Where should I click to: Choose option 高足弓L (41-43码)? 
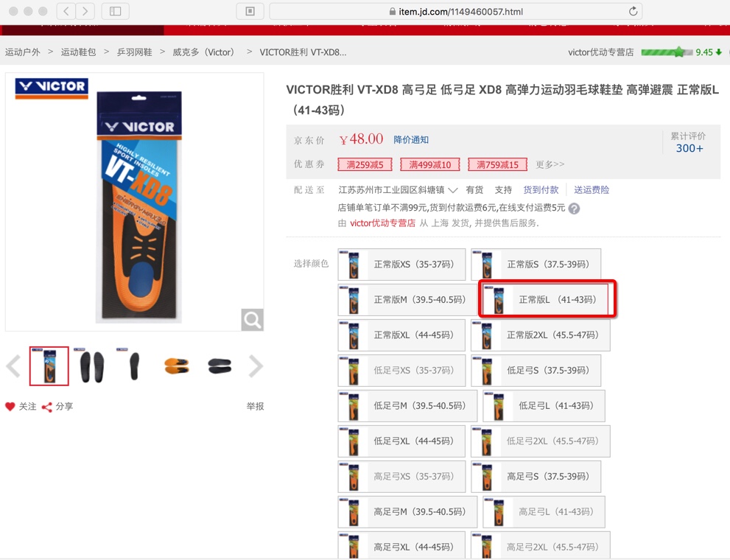coord(544,512)
